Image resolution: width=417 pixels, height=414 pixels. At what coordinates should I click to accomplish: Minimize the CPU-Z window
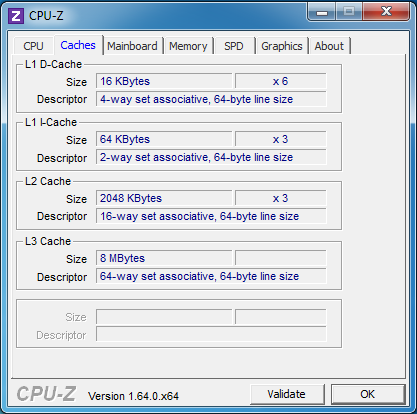[x=321, y=12]
